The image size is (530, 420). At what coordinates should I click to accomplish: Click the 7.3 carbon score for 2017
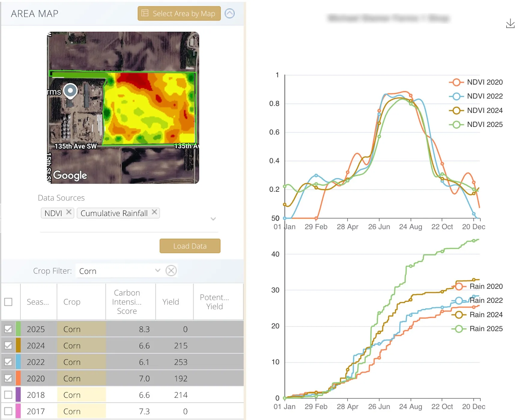(144, 411)
